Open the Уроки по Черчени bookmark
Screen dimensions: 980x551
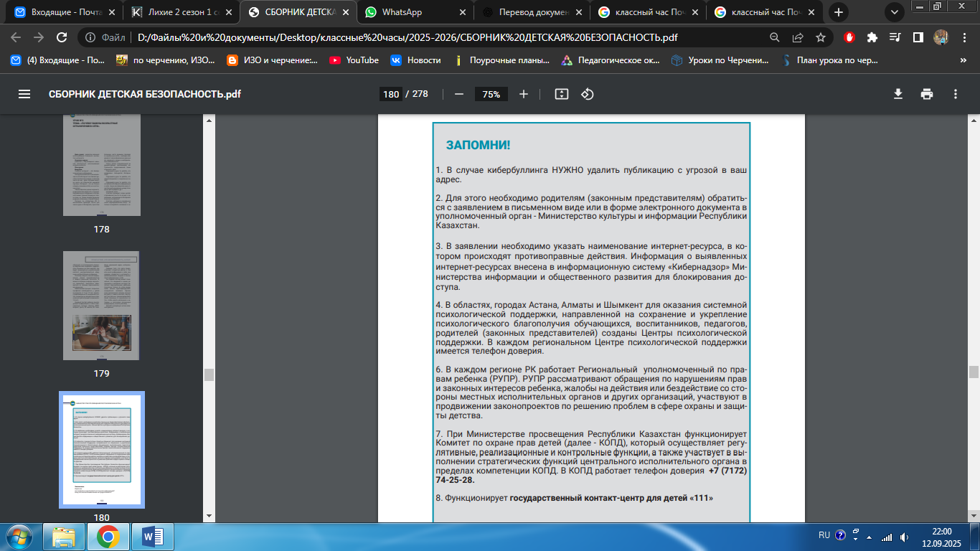[x=720, y=60]
